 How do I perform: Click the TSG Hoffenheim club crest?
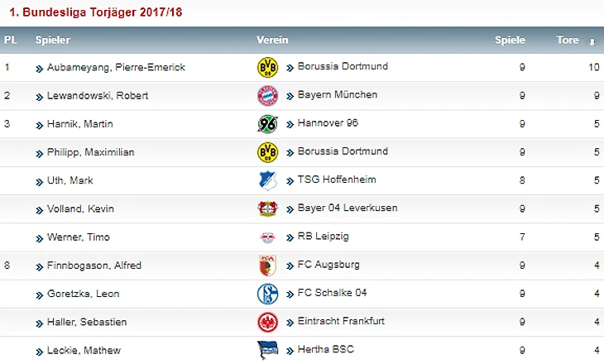pos(268,180)
